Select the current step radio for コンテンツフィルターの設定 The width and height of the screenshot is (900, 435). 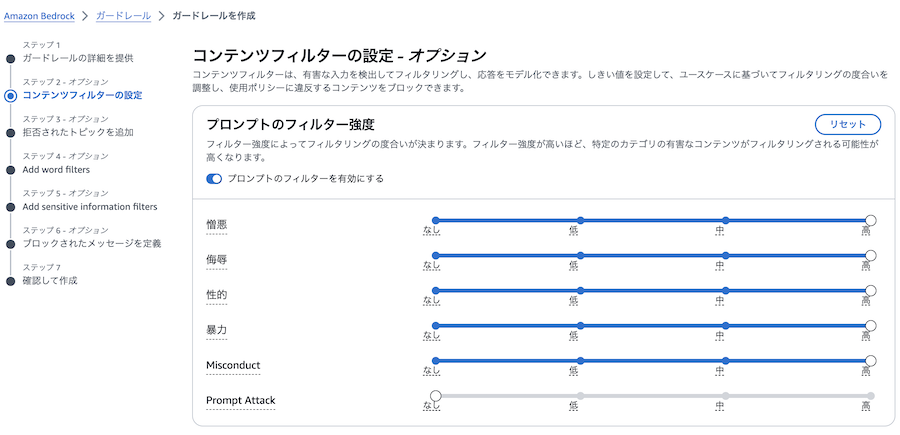(10, 96)
